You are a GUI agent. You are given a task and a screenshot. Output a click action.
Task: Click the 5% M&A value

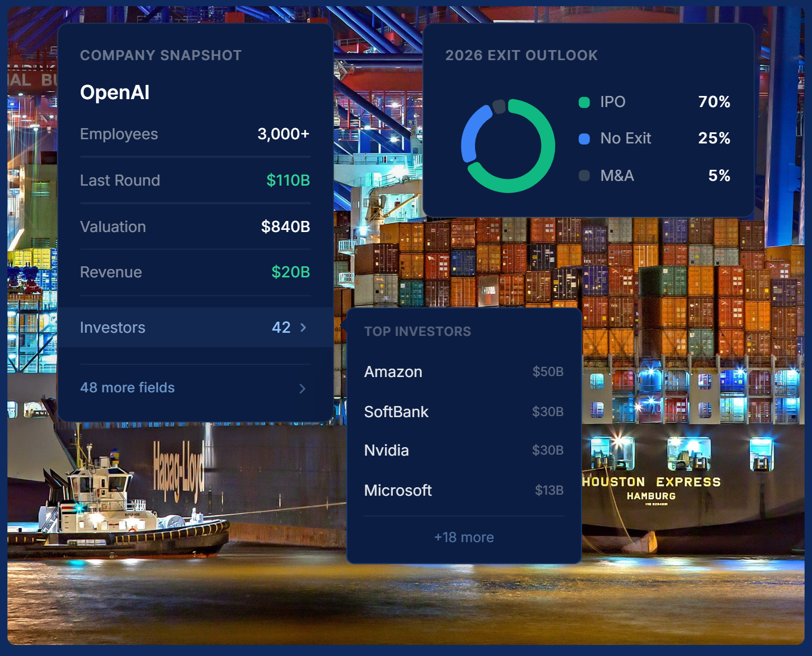tap(719, 176)
